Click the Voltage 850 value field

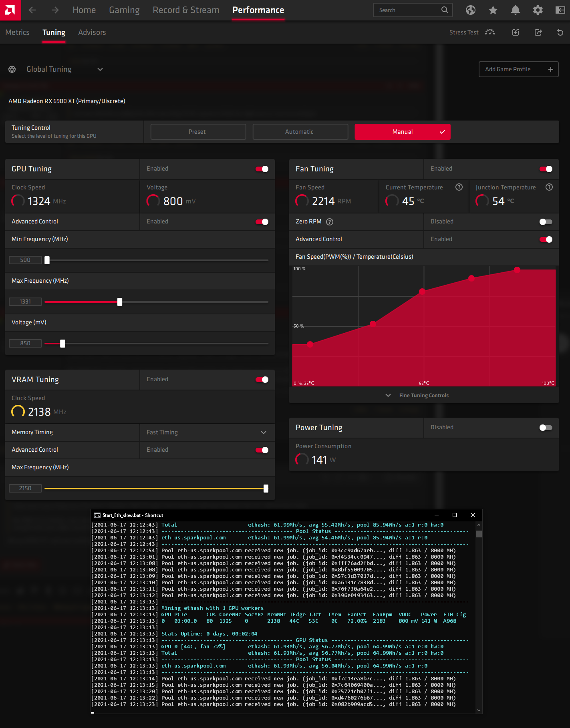click(x=25, y=344)
